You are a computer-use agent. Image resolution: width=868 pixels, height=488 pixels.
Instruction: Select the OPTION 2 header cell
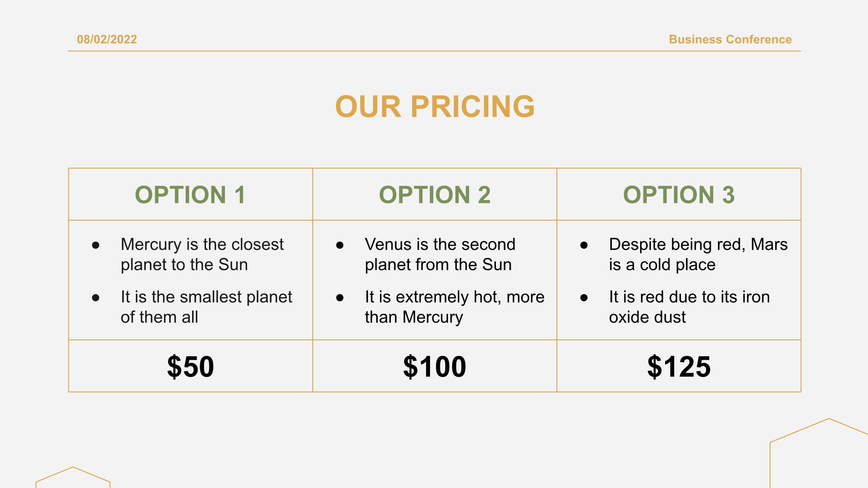click(435, 194)
